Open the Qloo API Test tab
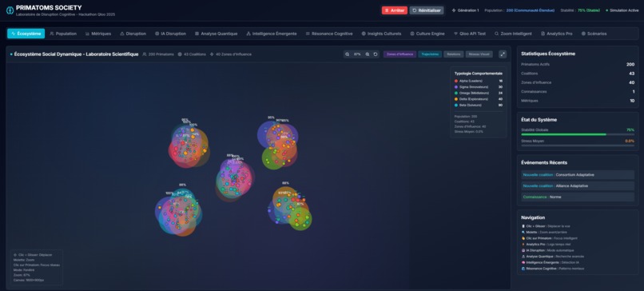This screenshot has width=644, height=291. [x=470, y=34]
